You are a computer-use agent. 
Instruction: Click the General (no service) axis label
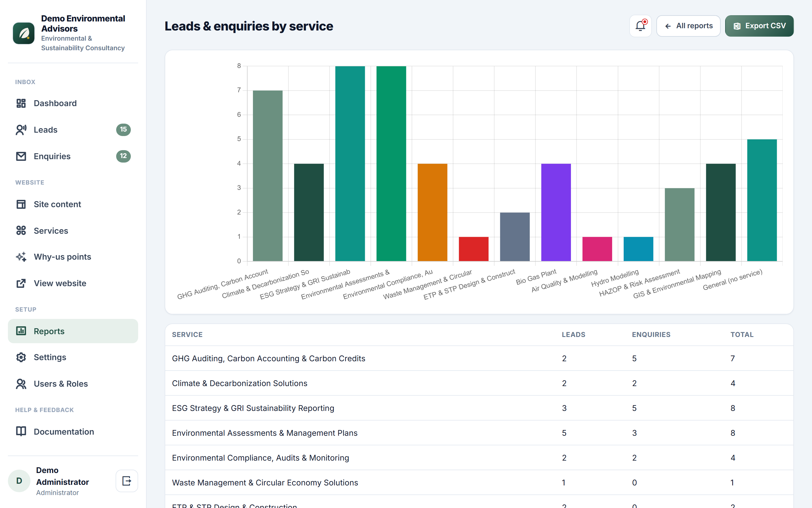[x=732, y=280]
